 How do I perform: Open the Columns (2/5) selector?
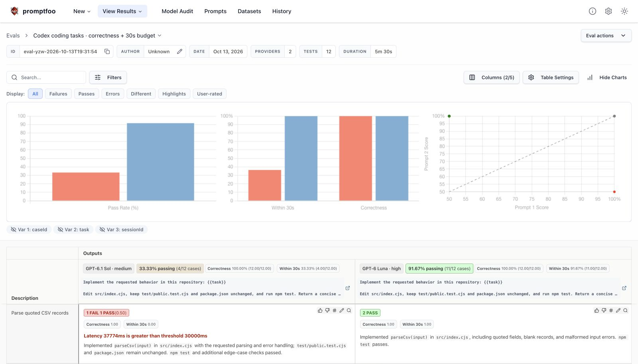coord(491,77)
